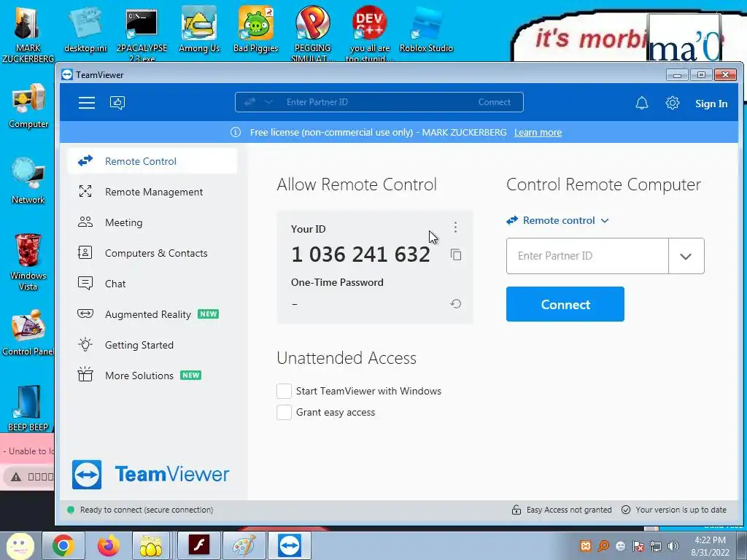This screenshot has height=560, width=747.
Task: Click Your version is up to date status
Action: [674, 510]
